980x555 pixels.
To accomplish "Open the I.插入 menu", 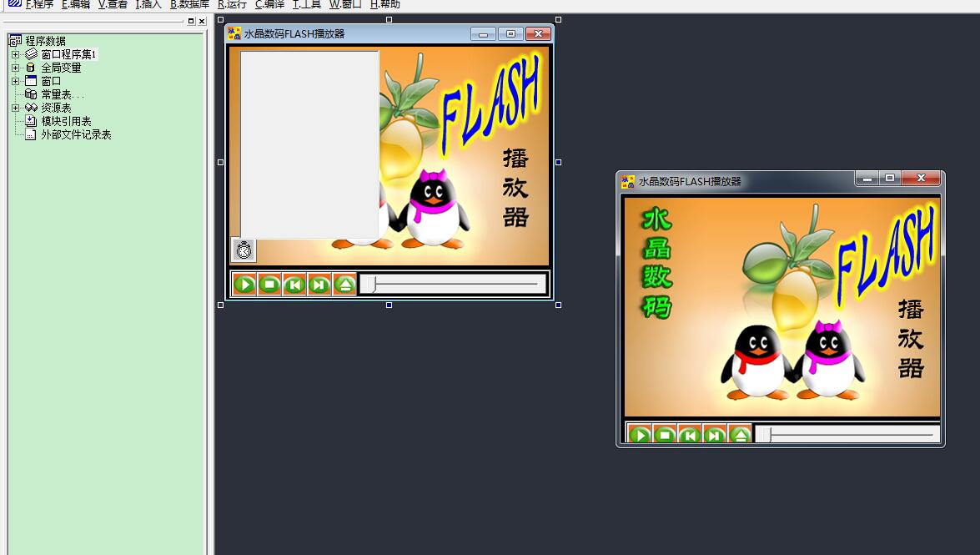I will click(148, 4).
